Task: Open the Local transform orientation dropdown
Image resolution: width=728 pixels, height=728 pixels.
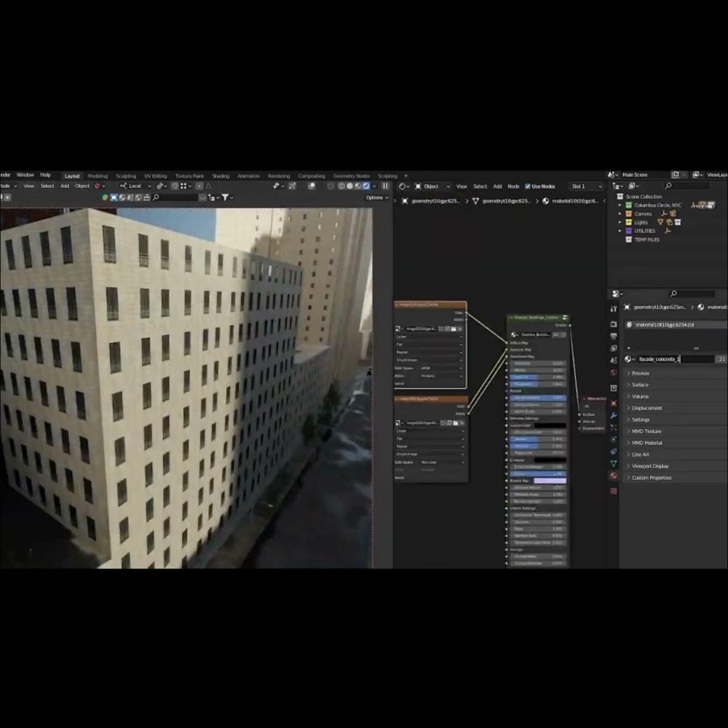Action: [137, 186]
